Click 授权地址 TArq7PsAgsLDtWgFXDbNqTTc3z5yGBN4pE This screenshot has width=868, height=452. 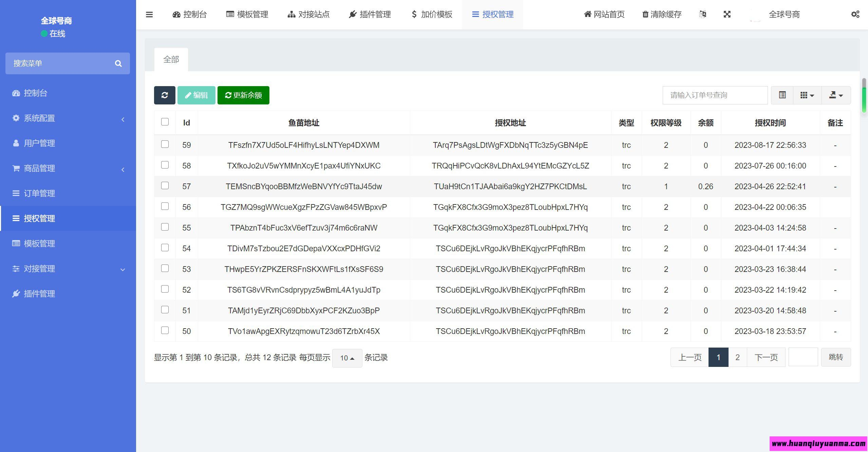coord(510,145)
